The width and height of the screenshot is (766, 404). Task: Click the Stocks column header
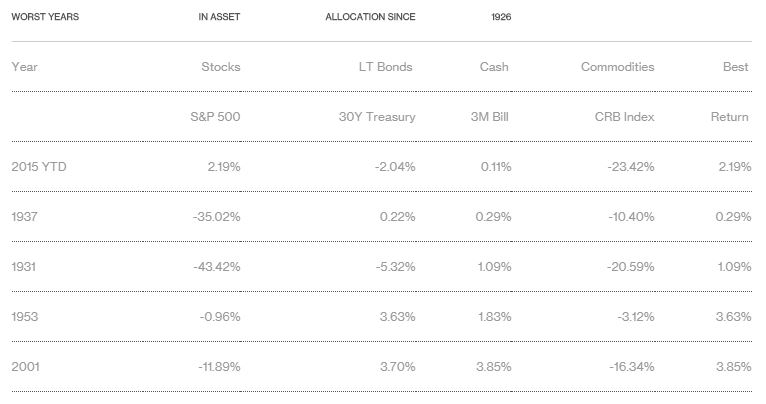pyautogui.click(x=220, y=67)
